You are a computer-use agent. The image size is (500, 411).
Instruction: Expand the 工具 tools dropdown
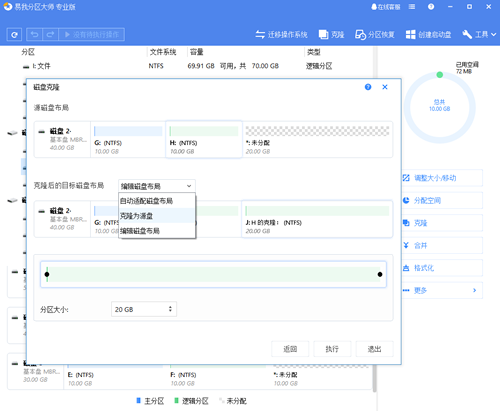[x=479, y=35]
